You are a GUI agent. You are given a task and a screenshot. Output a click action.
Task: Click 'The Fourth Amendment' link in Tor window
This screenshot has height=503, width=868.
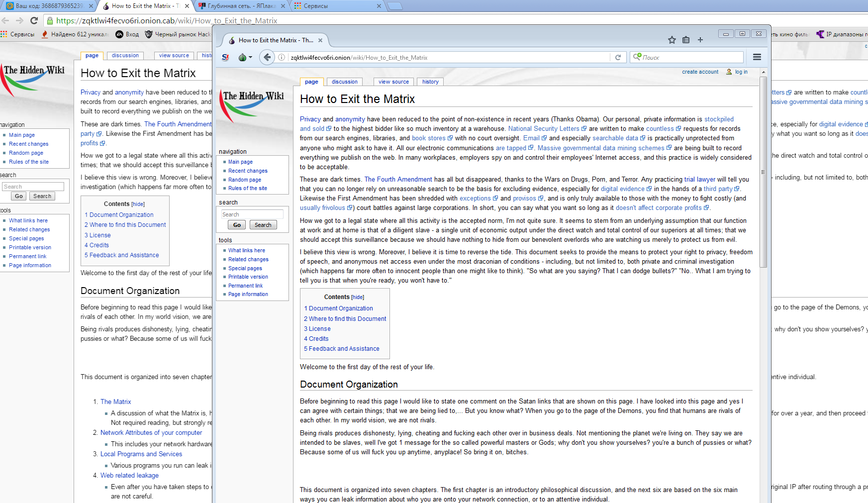click(398, 179)
